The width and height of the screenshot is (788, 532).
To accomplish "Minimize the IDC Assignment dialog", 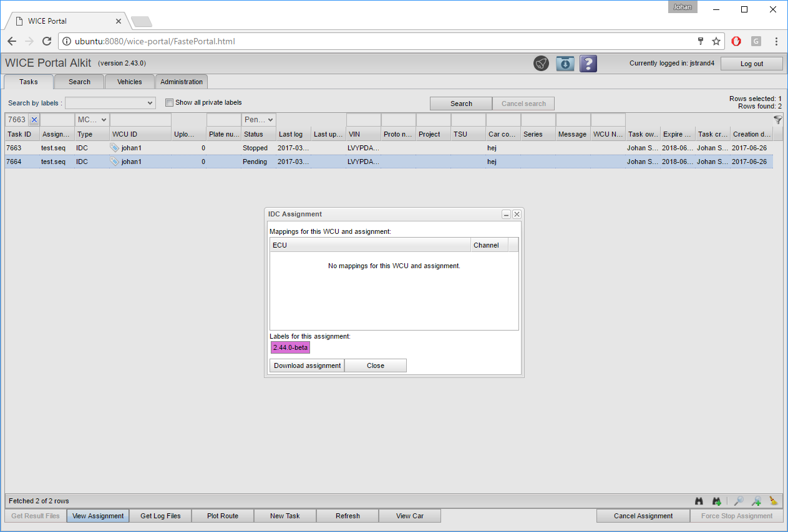I will coord(507,215).
